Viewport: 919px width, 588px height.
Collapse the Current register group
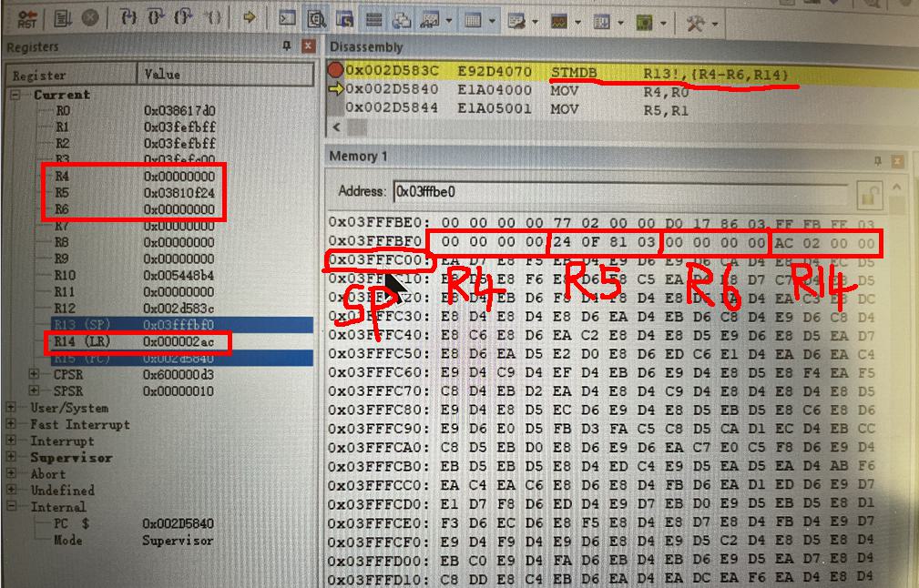(x=15, y=95)
